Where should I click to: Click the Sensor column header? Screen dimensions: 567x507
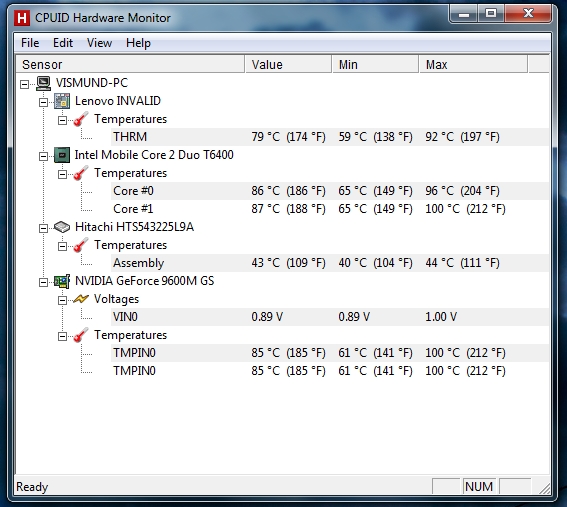point(131,64)
